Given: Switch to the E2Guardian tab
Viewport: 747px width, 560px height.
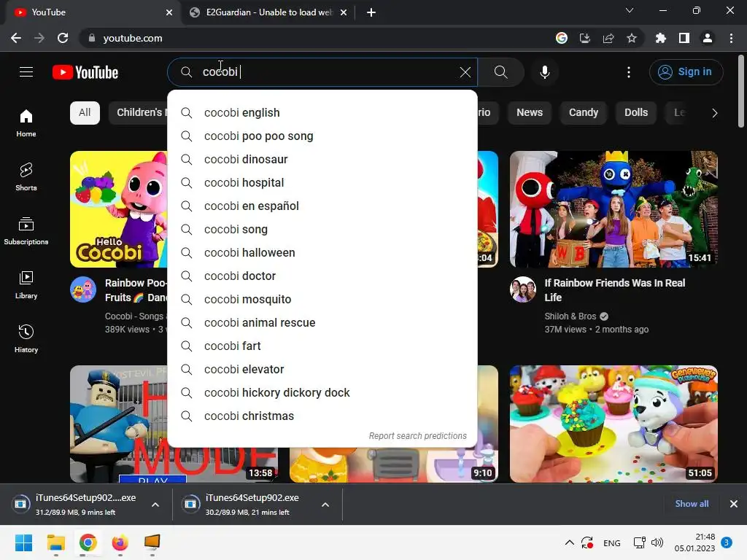Looking at the screenshot, I should tap(268, 12).
